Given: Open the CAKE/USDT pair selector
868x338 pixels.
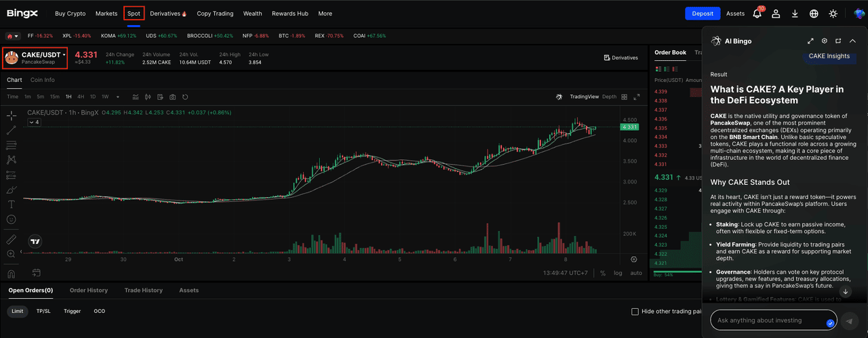Looking at the screenshot, I should (35, 58).
